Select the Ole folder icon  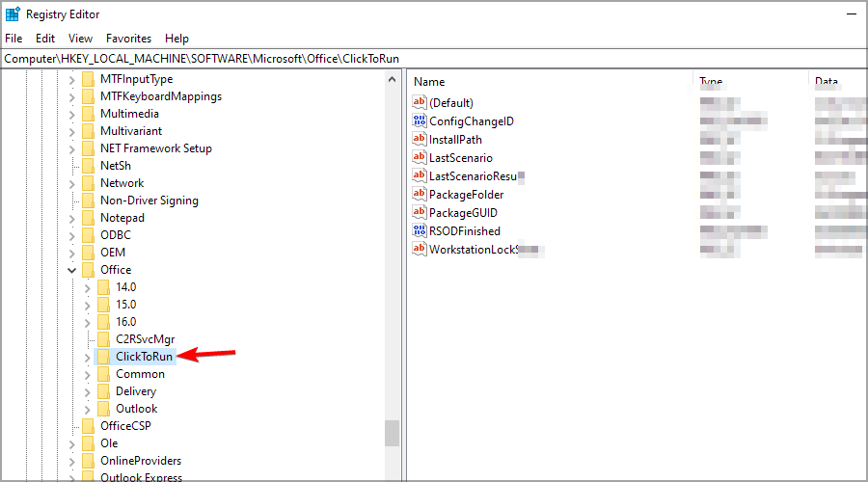[x=88, y=443]
